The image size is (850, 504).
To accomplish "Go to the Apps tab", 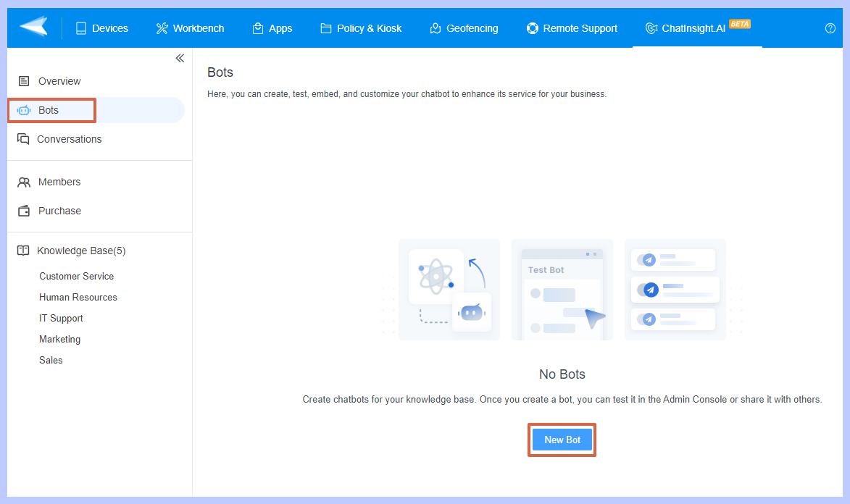I will [x=272, y=28].
